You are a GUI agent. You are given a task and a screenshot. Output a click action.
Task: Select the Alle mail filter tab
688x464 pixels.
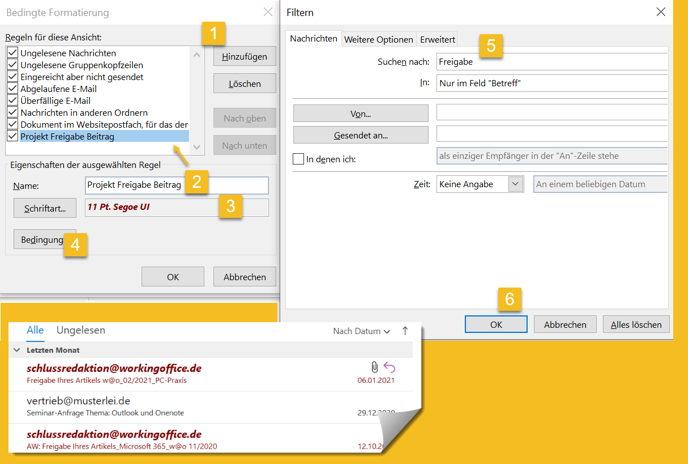(35, 330)
